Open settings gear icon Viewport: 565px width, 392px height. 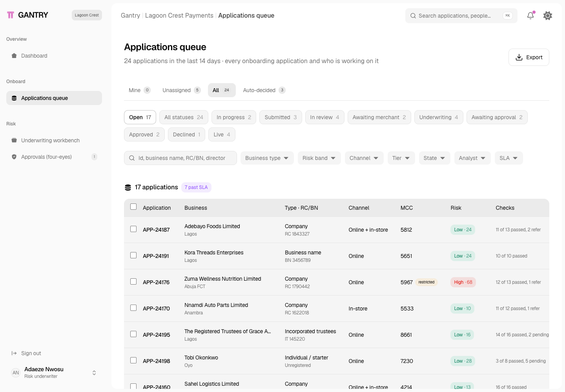pyautogui.click(x=548, y=16)
